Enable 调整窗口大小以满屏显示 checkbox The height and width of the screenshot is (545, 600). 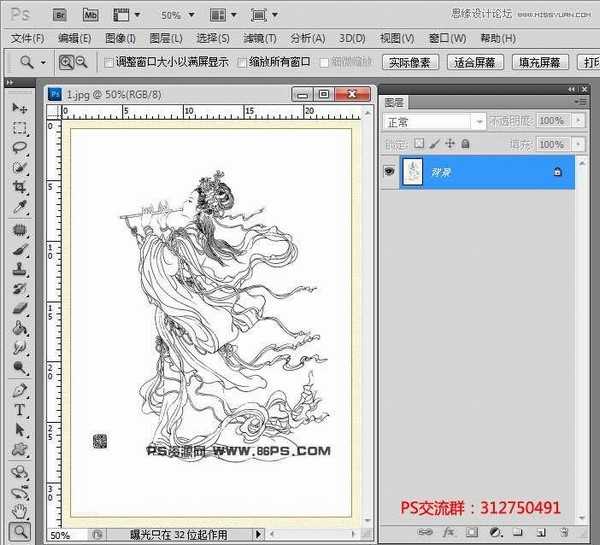pos(109,62)
